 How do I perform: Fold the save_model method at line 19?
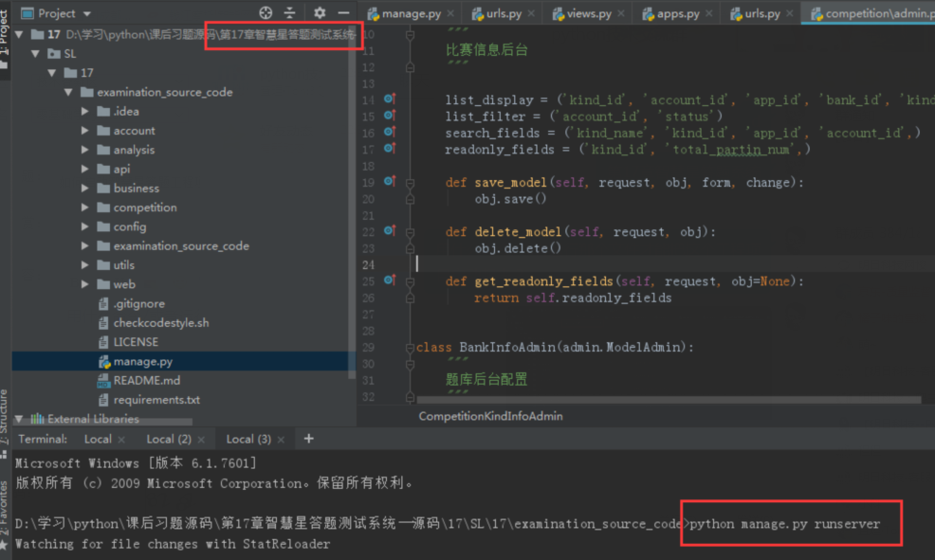click(x=411, y=183)
